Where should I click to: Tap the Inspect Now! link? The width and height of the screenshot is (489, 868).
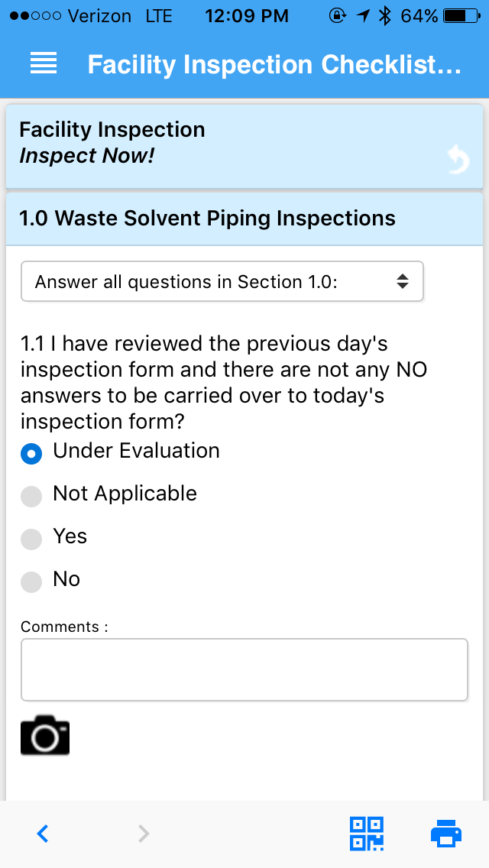coord(86,157)
